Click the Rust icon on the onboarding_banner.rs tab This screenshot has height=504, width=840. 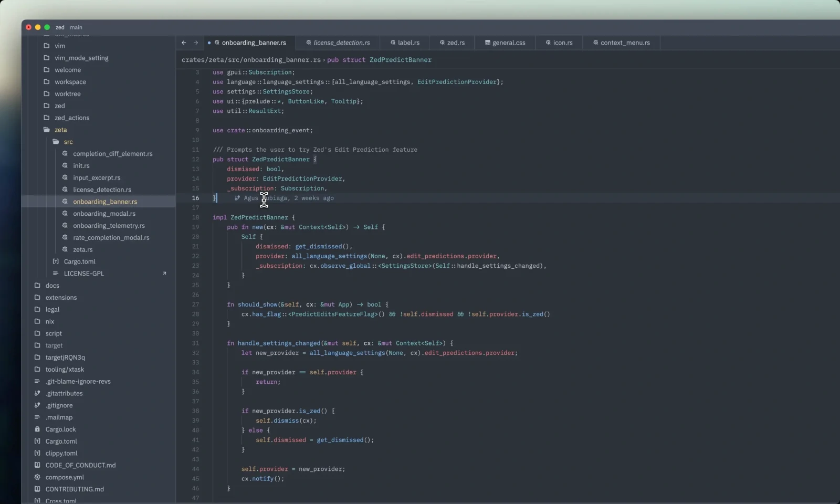[x=217, y=43]
